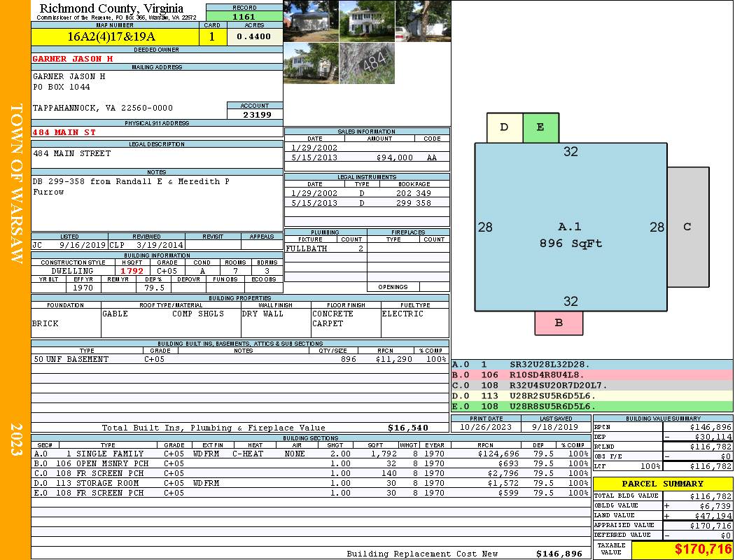The image size is (735, 560).
Task: Click the first house photo in top row
Action: (x=311, y=21)
